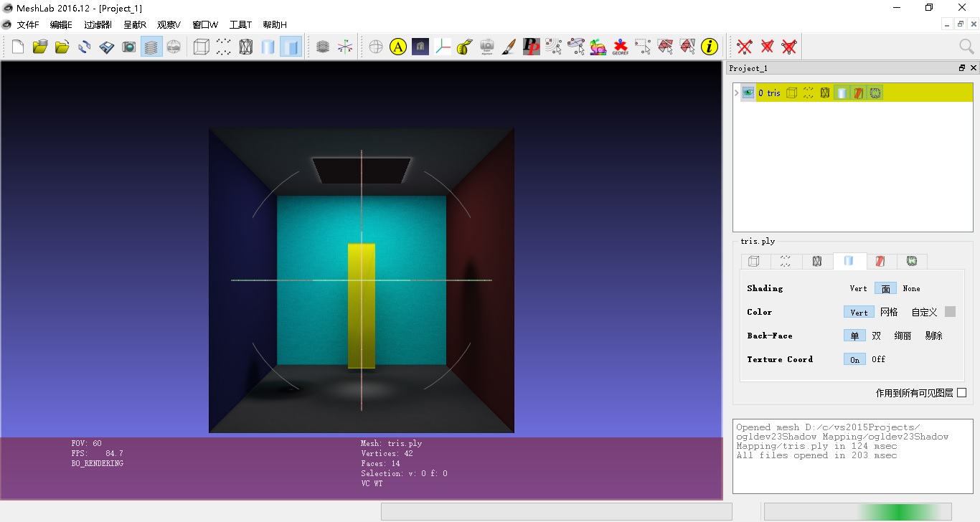Toggle bounding box icon in tris layer row
The height and width of the screenshot is (522, 980).
coord(792,92)
